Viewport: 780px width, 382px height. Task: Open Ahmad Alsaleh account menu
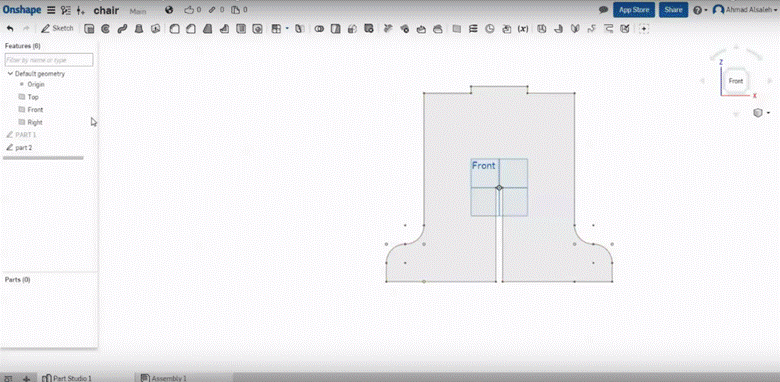tap(745, 10)
